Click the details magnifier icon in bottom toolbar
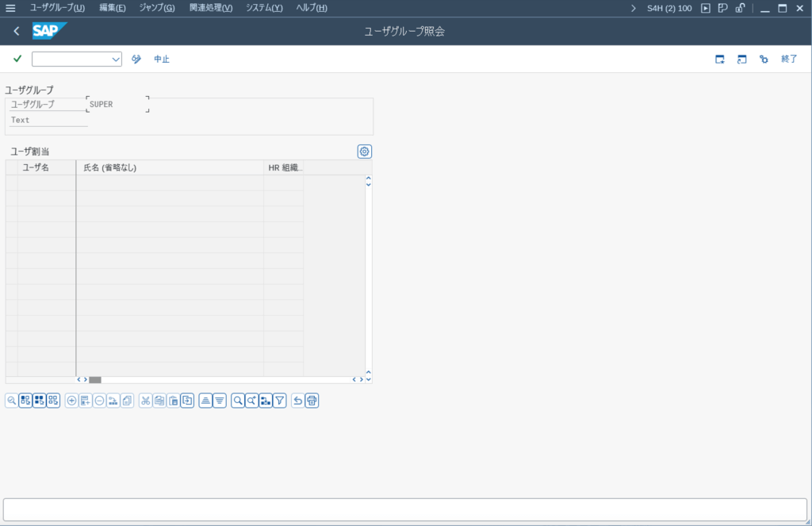Screen dimensions: 812x526 [11, 401]
